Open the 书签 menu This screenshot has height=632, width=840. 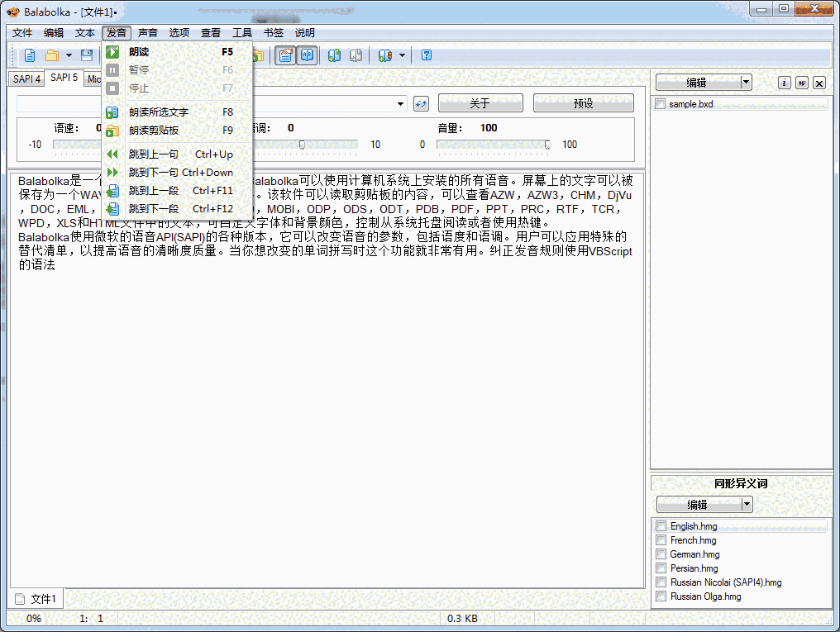coord(274,33)
